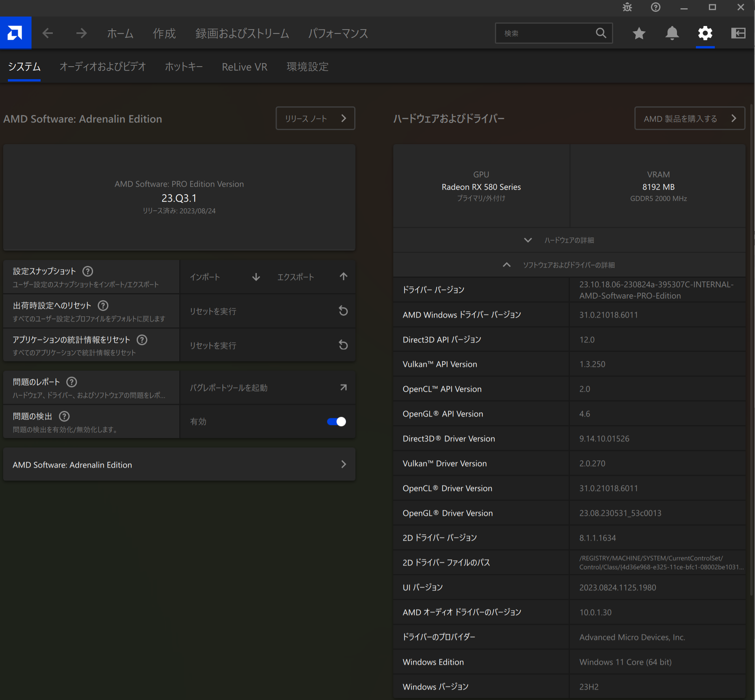Switch to ホットキー tab

(184, 67)
